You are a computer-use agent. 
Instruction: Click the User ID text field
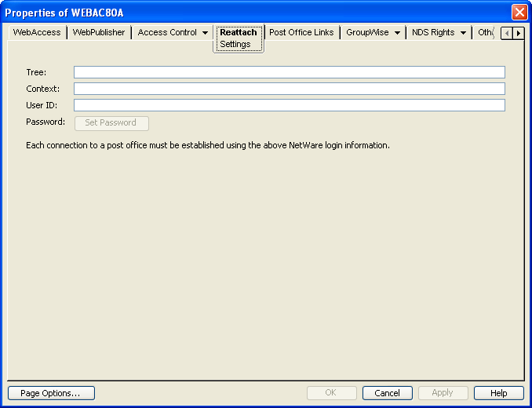(290, 105)
